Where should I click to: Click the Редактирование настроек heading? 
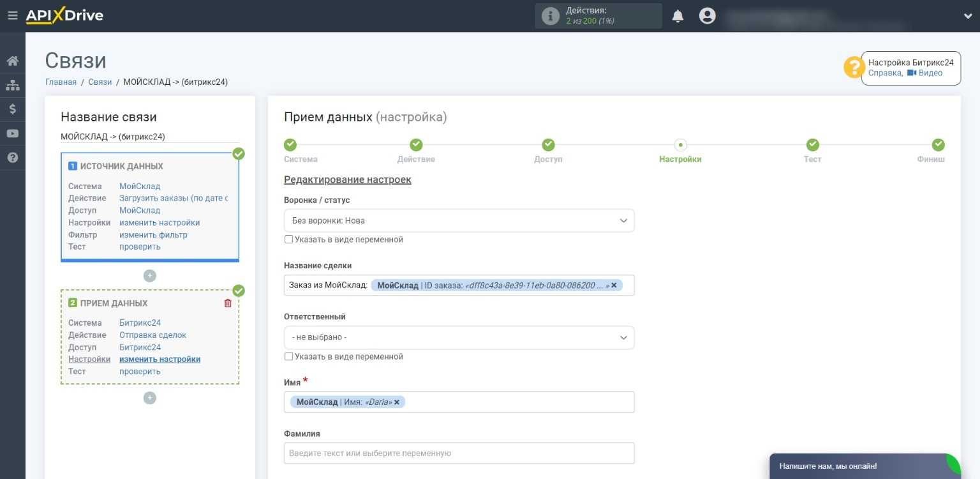point(348,180)
